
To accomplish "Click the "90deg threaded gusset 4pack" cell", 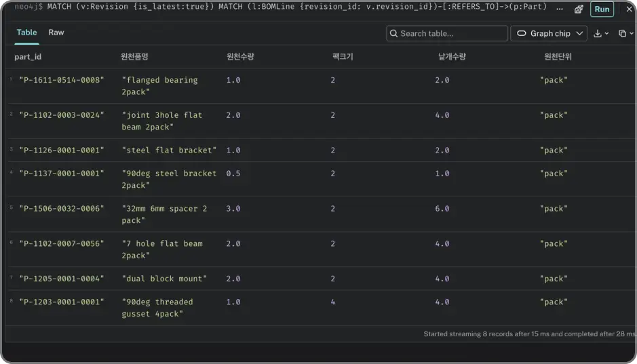I will [157, 308].
